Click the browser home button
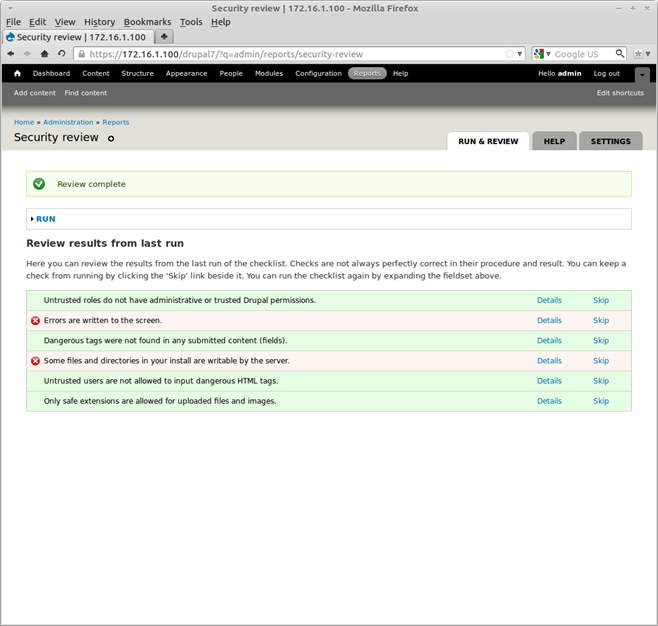This screenshot has height=626, width=658. tap(45, 54)
